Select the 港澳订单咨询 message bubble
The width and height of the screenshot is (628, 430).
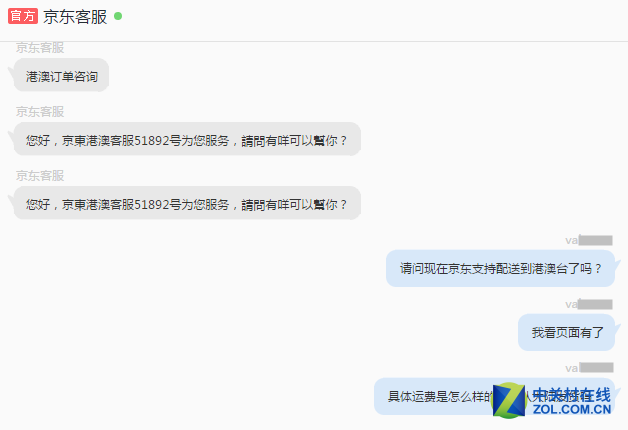pyautogui.click(x=61, y=75)
